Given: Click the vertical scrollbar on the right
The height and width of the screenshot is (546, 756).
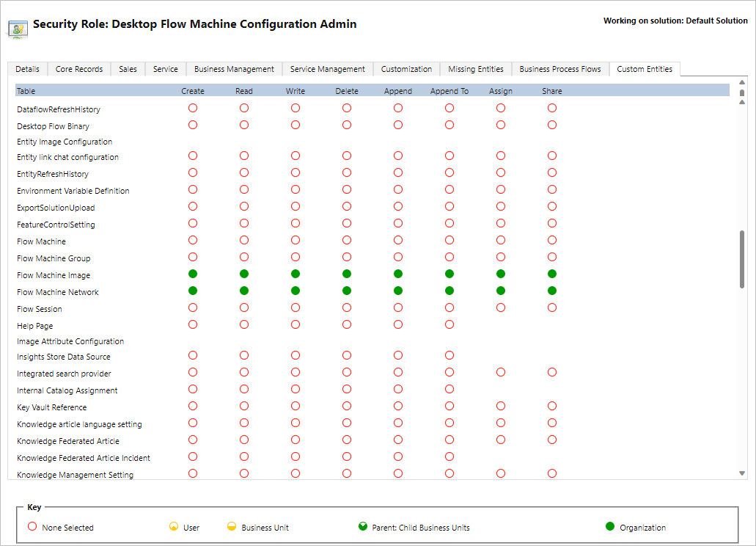Looking at the screenshot, I should [742, 257].
